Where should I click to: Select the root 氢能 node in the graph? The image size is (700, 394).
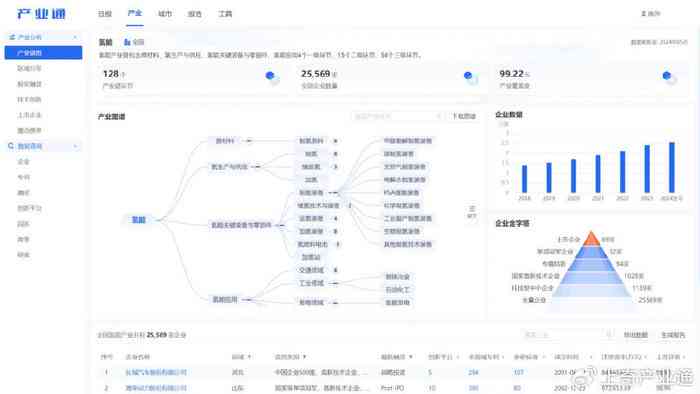(138, 220)
